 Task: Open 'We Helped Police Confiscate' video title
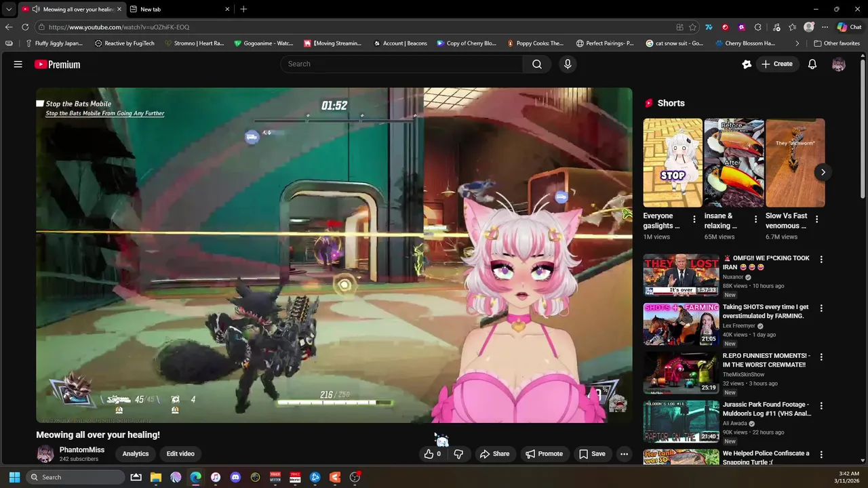(766, 457)
